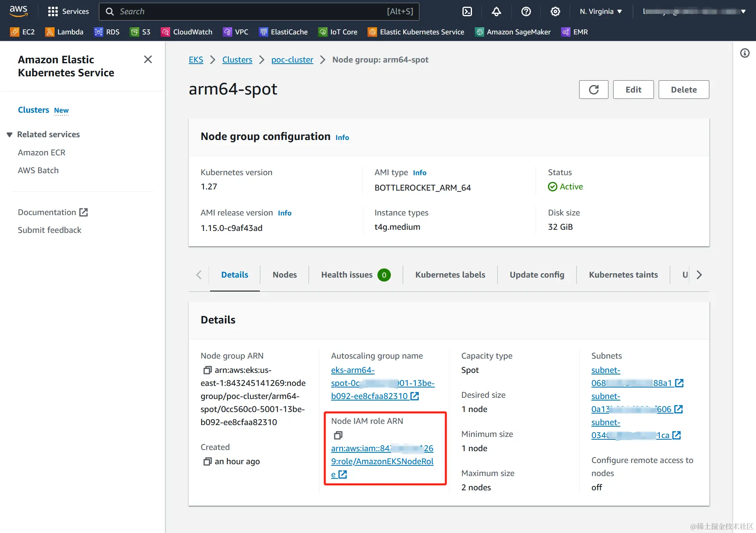Open EMR shortcut in favorites bar
This screenshot has height=533, width=756.
click(574, 32)
